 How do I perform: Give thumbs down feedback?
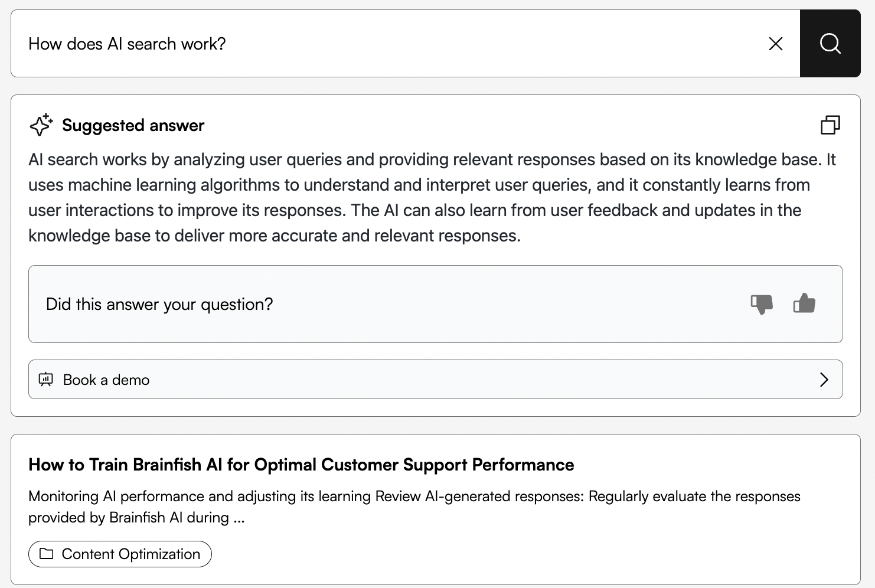[x=762, y=304]
